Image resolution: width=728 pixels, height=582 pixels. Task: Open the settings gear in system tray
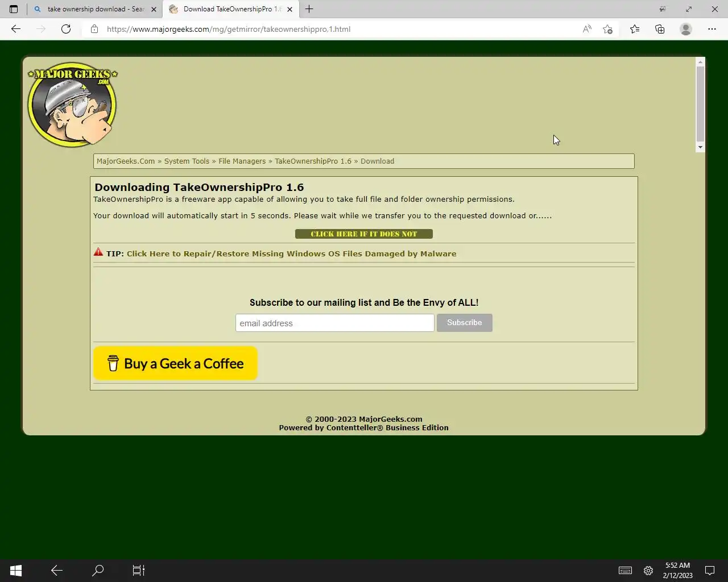pyautogui.click(x=648, y=570)
